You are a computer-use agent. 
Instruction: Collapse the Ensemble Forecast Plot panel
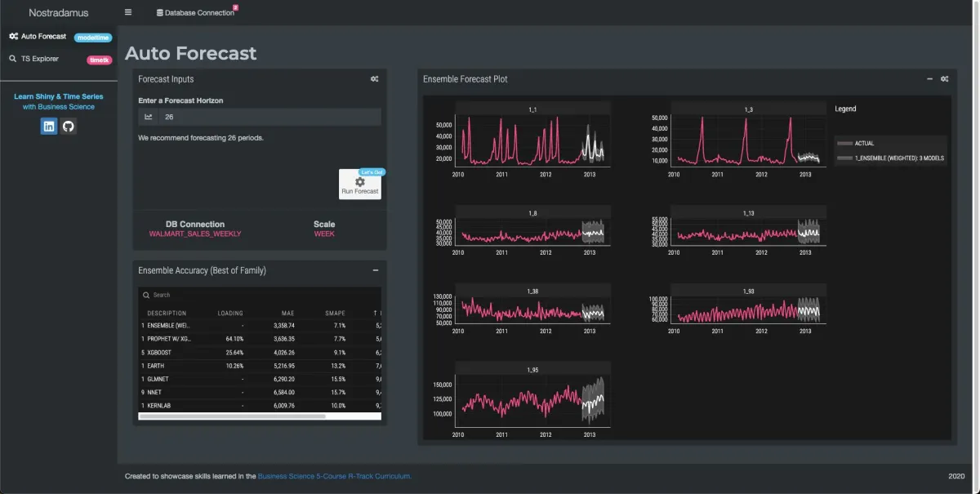click(x=929, y=79)
